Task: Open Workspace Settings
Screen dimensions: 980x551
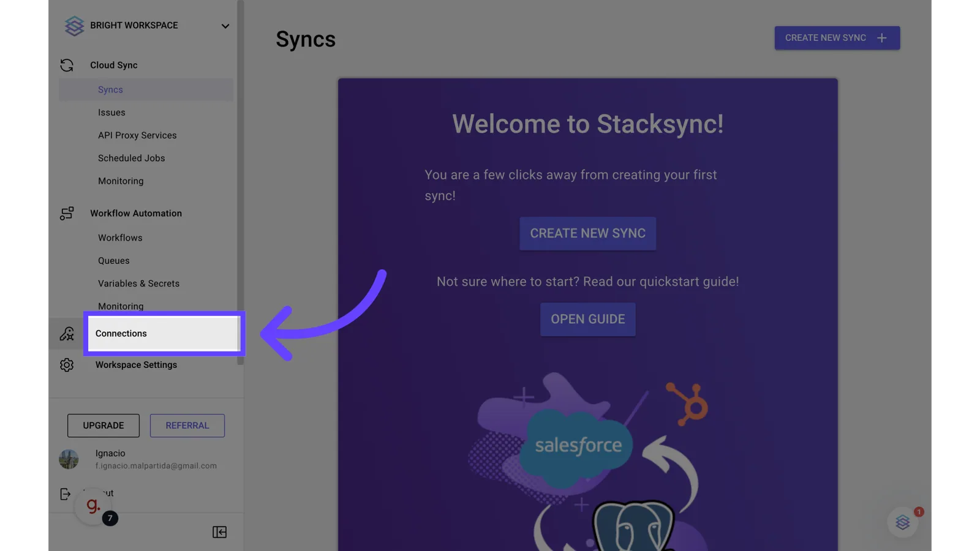Action: click(136, 365)
